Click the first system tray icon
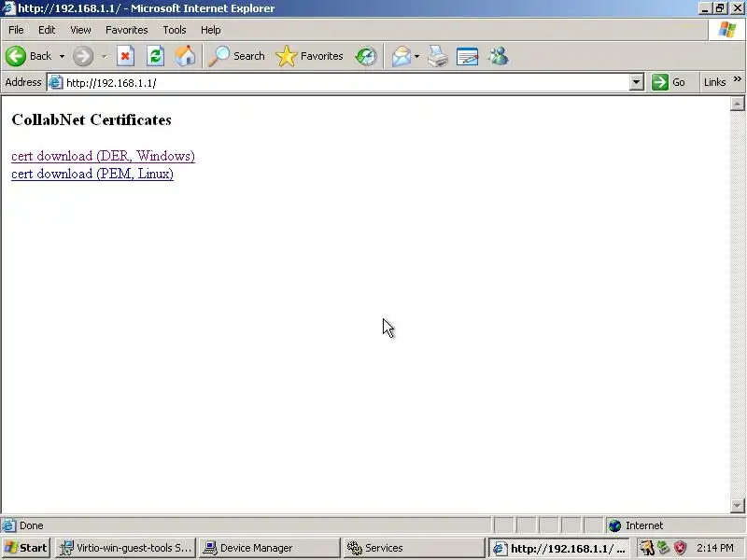The height and width of the screenshot is (560, 747). tap(646, 548)
